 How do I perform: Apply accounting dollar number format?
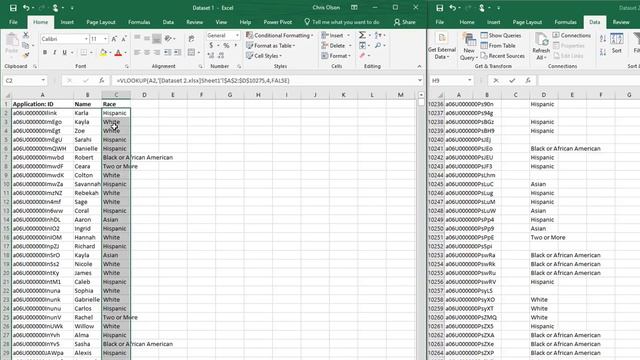point(211,45)
